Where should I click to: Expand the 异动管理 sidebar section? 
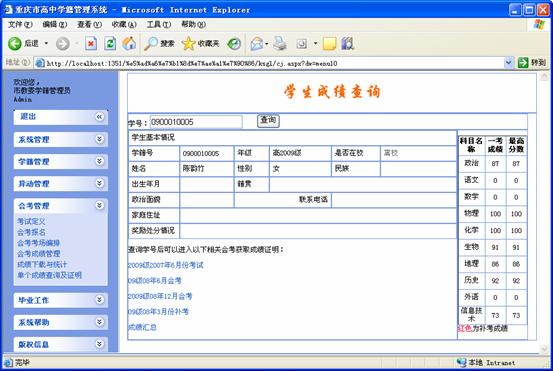point(100,183)
